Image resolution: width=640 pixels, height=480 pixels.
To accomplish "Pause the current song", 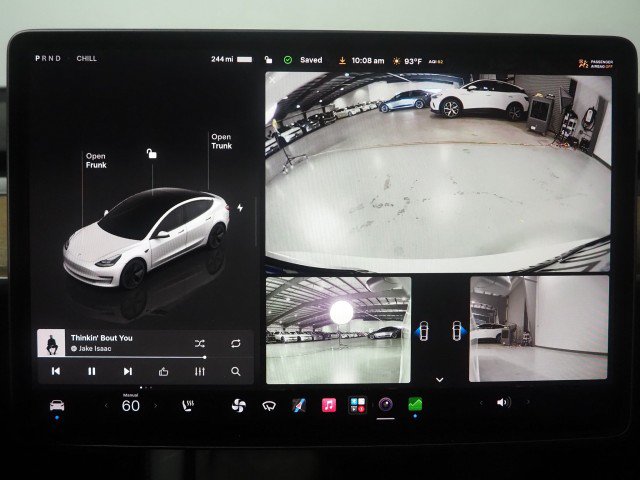I will click(91, 371).
